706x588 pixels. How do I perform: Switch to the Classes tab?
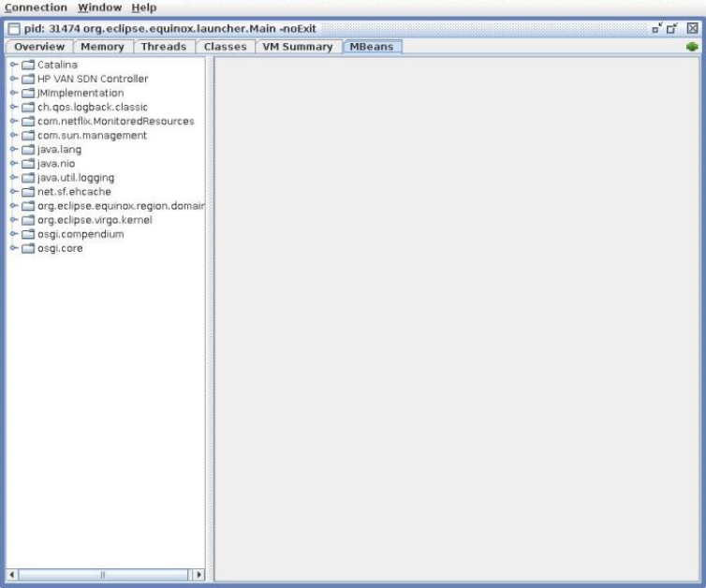pyautogui.click(x=225, y=47)
